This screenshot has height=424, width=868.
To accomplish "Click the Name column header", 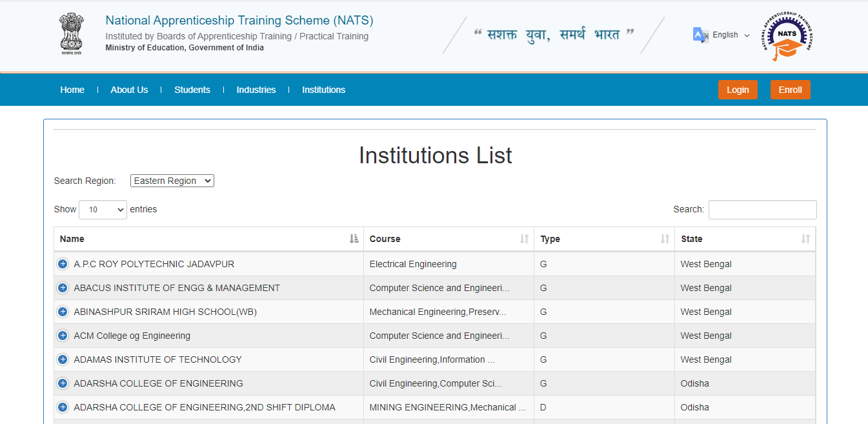I will [209, 239].
